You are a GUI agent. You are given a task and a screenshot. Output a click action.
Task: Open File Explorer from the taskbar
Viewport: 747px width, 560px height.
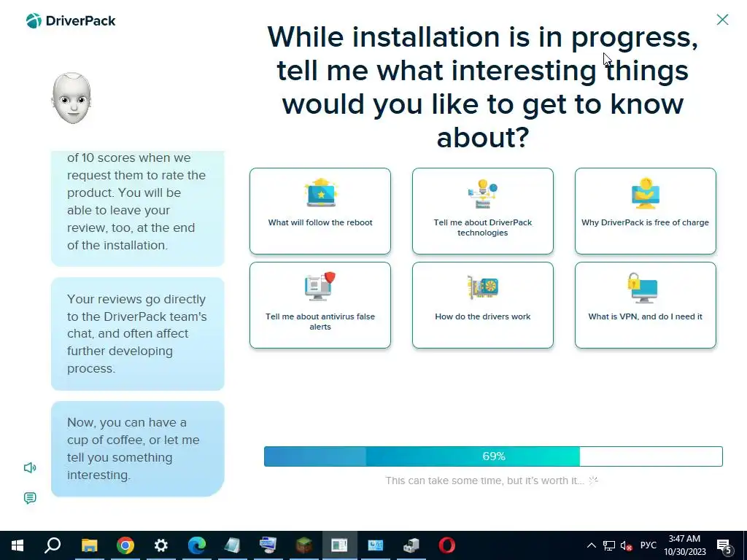[x=89, y=545]
